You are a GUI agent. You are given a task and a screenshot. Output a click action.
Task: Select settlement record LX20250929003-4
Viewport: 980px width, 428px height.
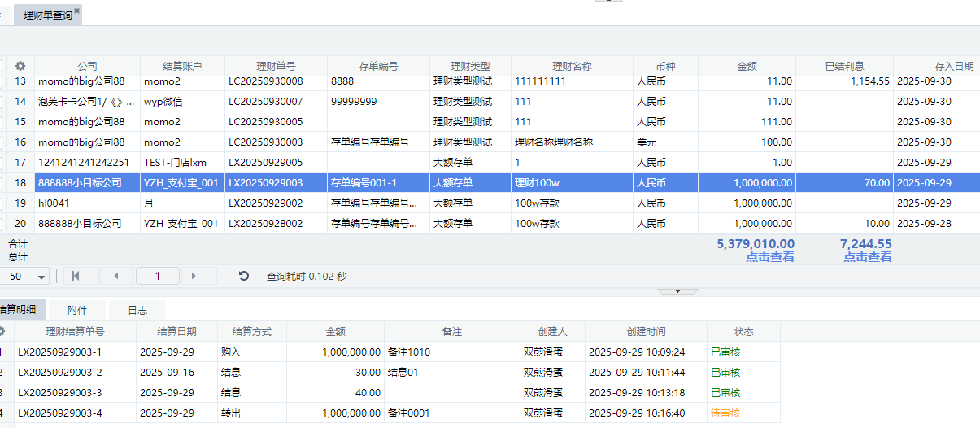pos(61,413)
